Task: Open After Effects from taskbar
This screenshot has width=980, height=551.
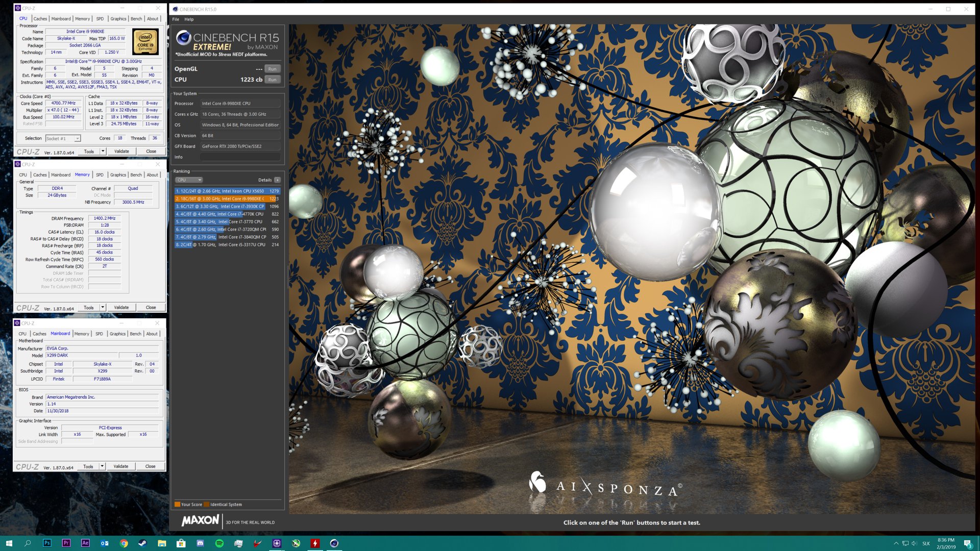Action: tap(85, 543)
